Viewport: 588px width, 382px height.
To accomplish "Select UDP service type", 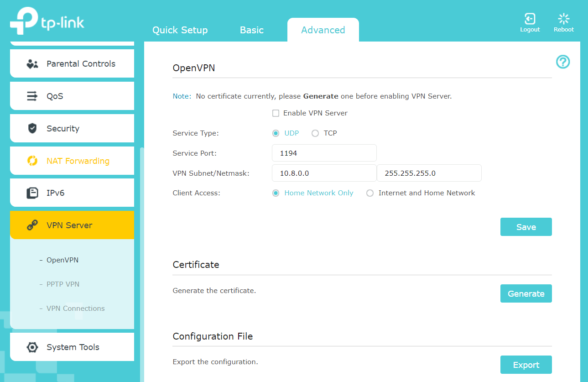I will click(x=276, y=133).
